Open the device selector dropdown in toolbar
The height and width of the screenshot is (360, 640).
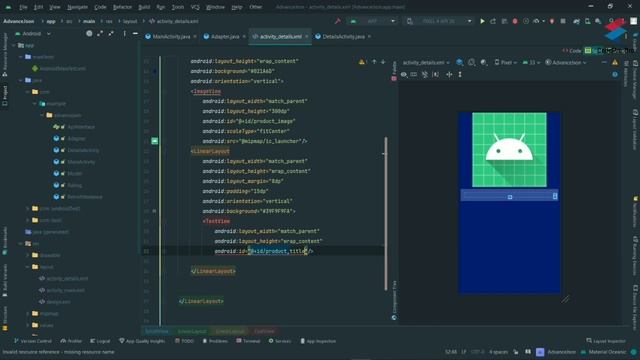(438, 21)
